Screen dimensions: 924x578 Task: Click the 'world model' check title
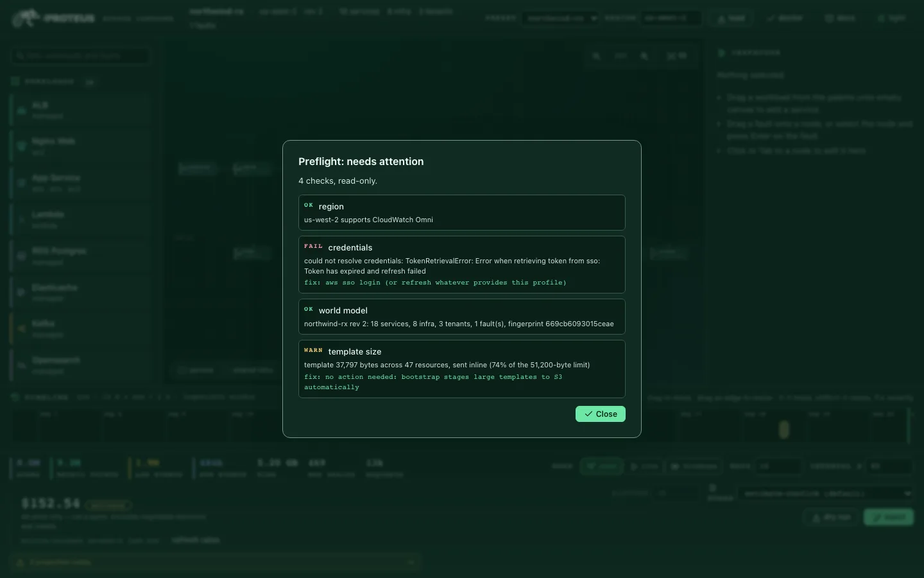pos(343,310)
